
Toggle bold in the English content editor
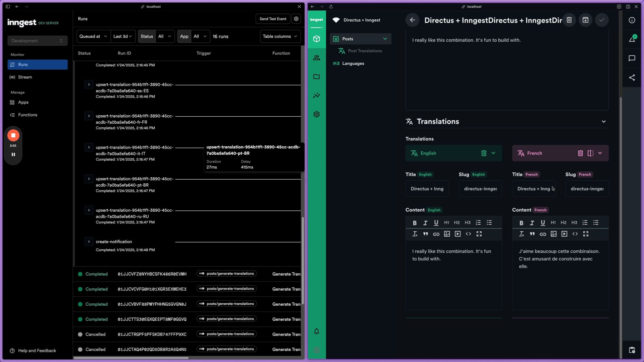tap(415, 222)
